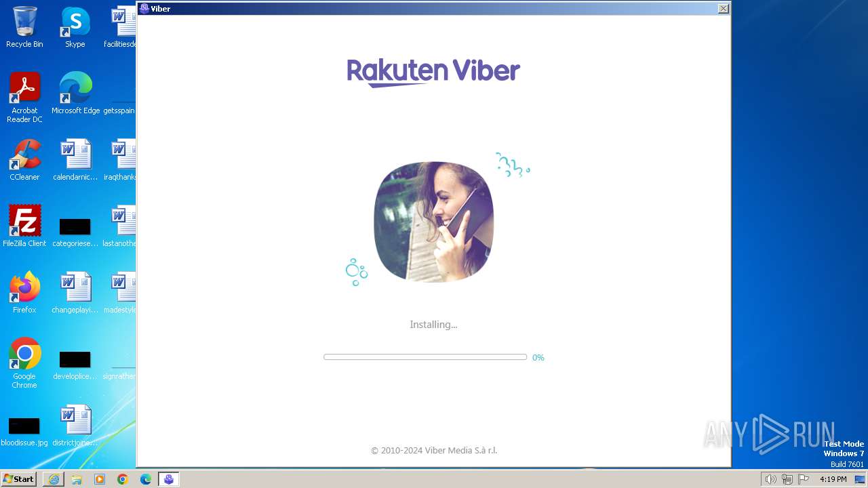Select Viber installer taskbar button
Viewport: 868px width, 488px height.
click(169, 479)
